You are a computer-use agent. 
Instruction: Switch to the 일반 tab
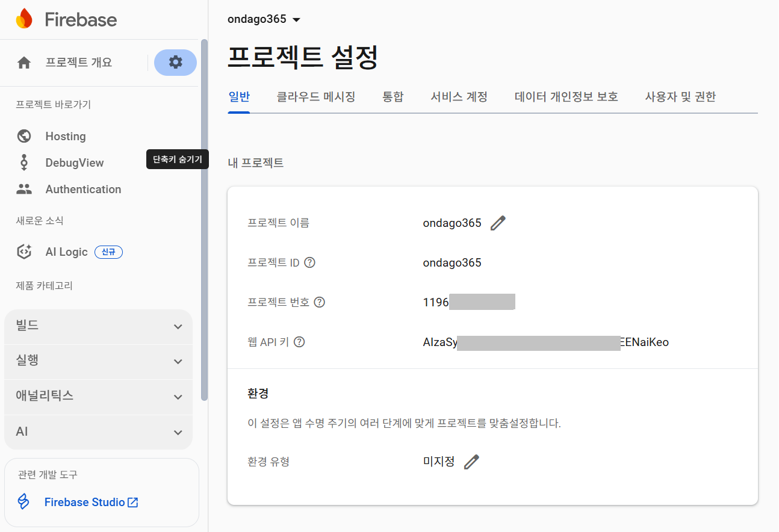(239, 96)
